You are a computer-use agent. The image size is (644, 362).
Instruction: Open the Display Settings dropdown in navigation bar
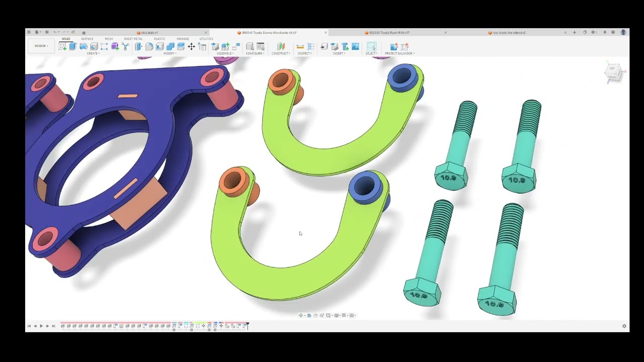(x=337, y=315)
